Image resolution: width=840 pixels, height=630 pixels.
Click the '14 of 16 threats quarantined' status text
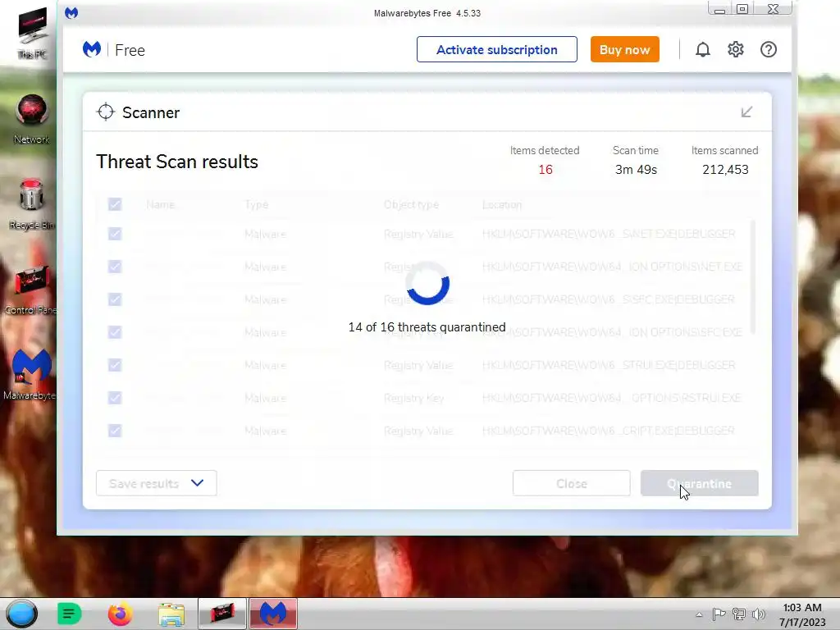[427, 327]
